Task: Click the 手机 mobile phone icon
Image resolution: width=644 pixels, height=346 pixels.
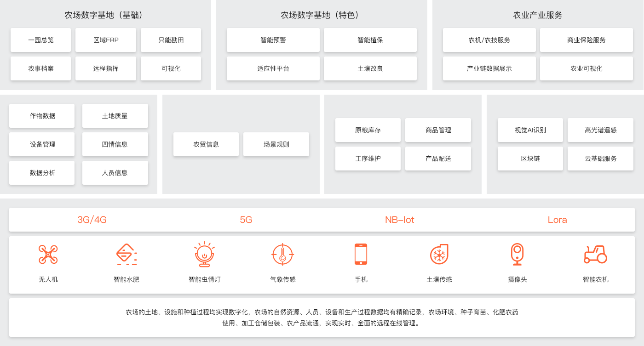Action: [x=361, y=254]
